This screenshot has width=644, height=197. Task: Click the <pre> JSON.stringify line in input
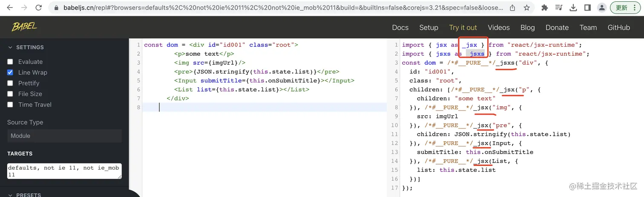tap(256, 71)
